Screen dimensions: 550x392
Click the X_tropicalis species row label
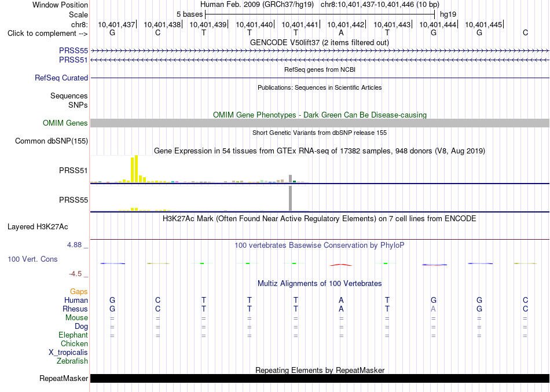tap(68, 353)
